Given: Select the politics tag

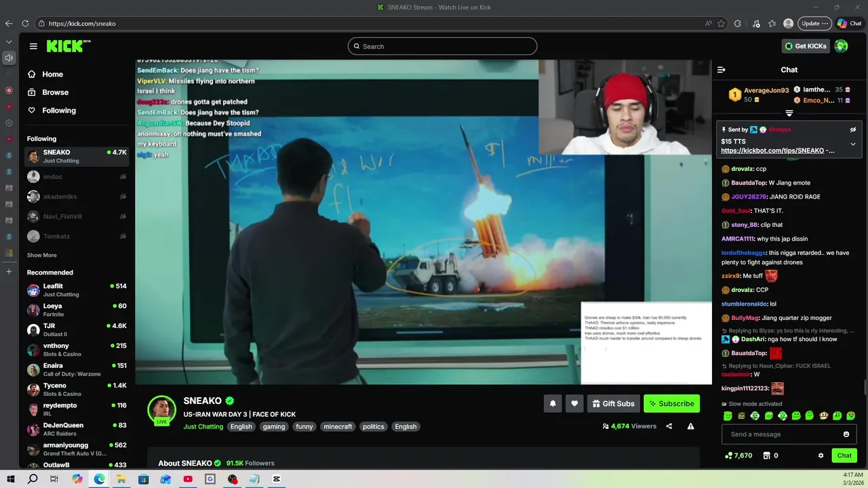Looking at the screenshot, I should pyautogui.click(x=373, y=426).
